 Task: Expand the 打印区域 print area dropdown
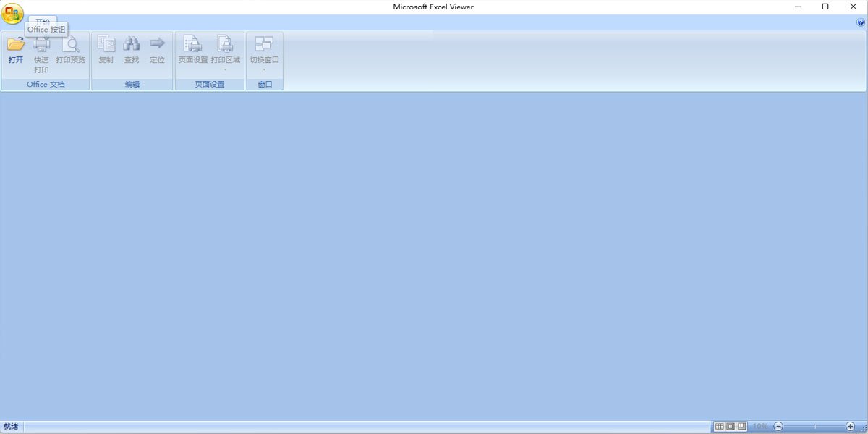(225, 54)
